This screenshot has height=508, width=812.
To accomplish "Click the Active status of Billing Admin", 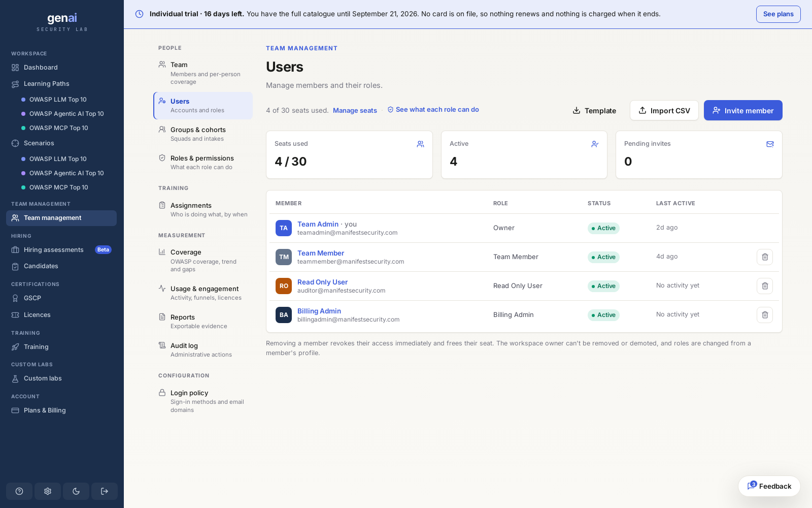I will (603, 315).
